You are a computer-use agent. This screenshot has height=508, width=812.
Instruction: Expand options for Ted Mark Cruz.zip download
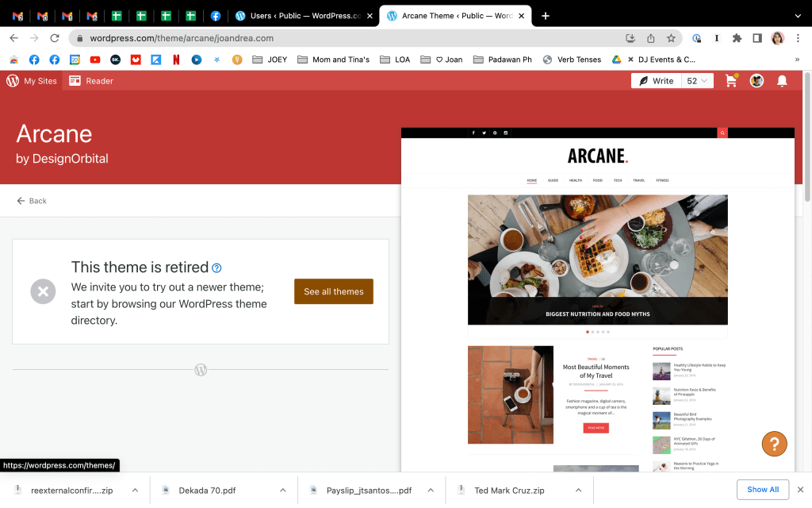[x=579, y=491]
